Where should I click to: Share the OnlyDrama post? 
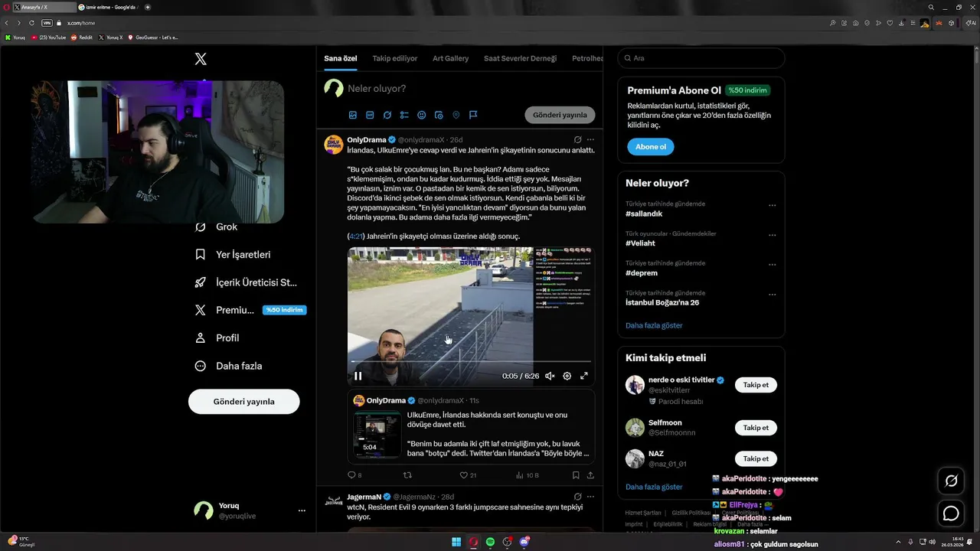(590, 475)
